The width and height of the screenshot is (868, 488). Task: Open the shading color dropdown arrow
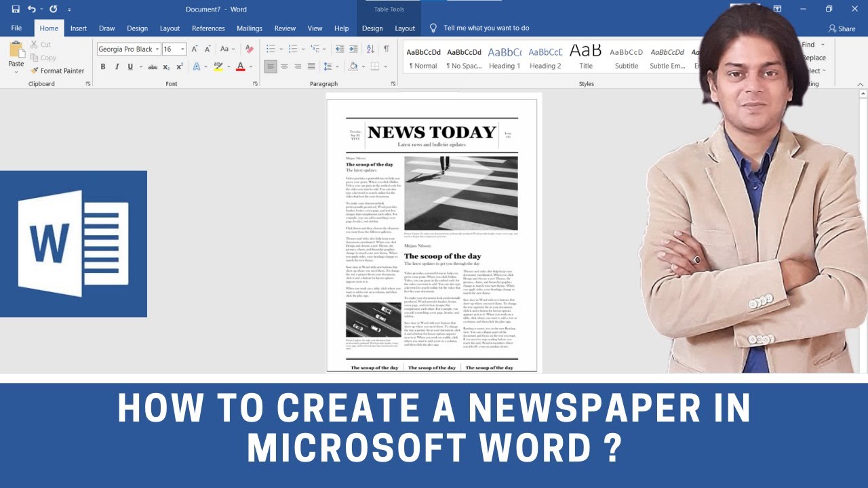tap(363, 66)
